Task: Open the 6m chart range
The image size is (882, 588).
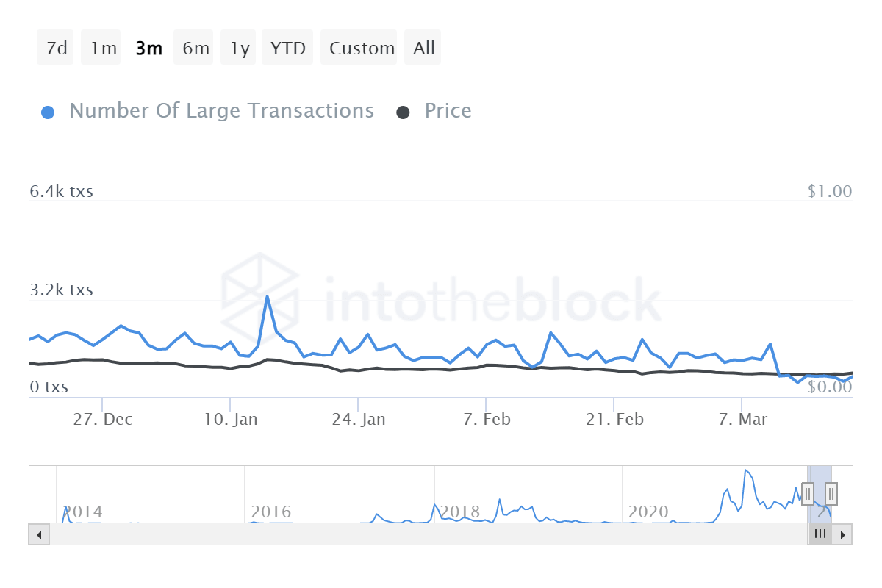Action: (193, 47)
